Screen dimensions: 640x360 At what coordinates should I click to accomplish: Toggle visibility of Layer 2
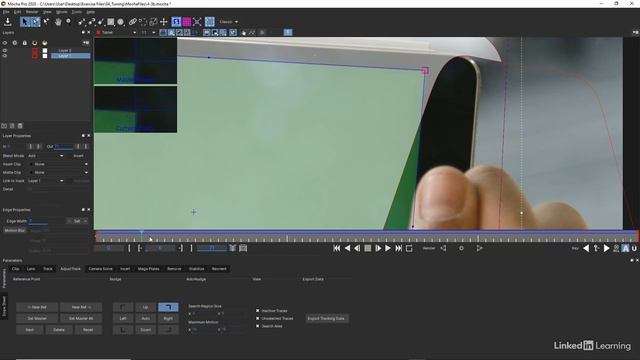pyautogui.click(x=5, y=51)
